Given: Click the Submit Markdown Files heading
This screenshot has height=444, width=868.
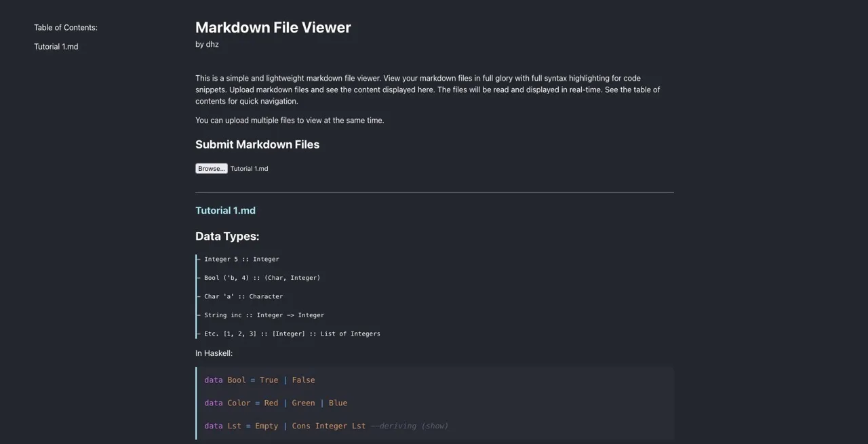Looking at the screenshot, I should pyautogui.click(x=257, y=144).
